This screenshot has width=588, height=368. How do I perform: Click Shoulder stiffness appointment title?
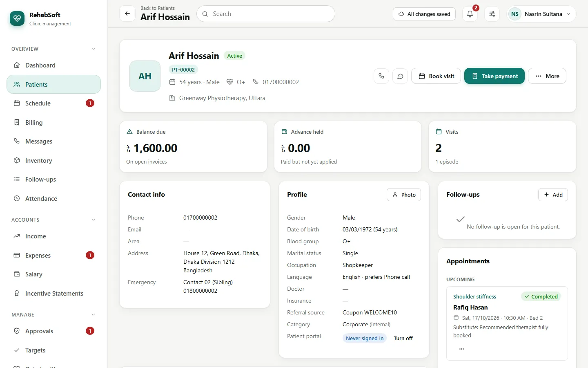point(474,296)
